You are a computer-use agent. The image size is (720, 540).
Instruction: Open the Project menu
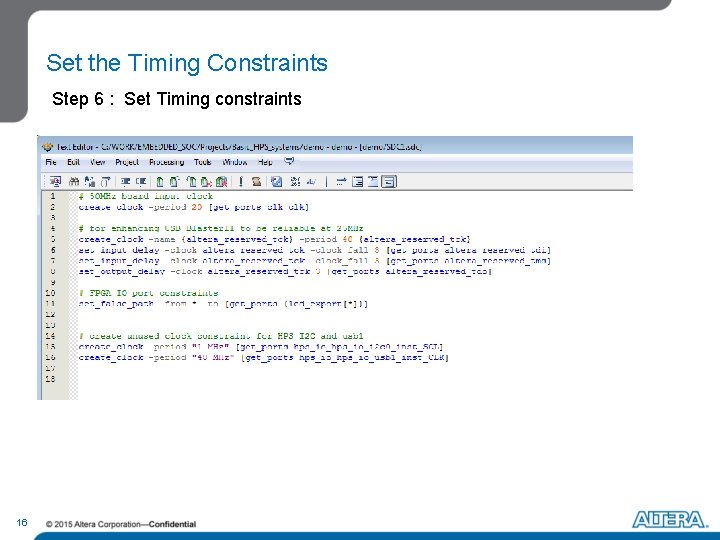[x=127, y=162]
